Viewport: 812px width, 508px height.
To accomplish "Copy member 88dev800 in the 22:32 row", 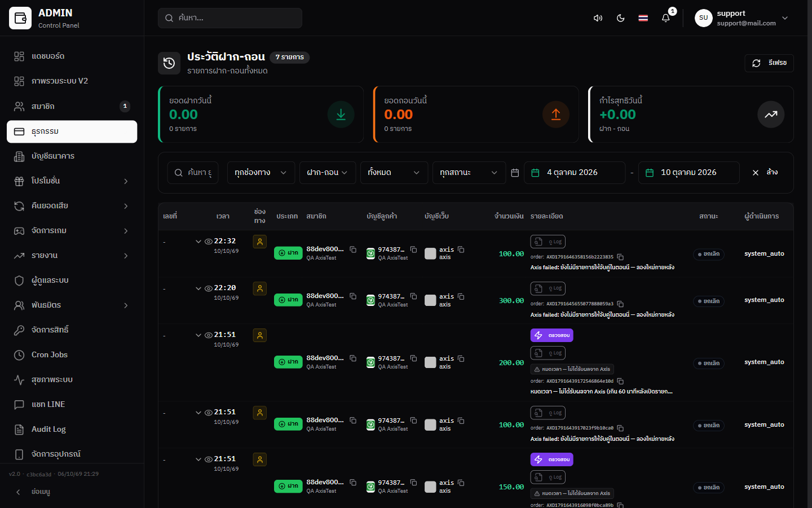I will click(353, 249).
